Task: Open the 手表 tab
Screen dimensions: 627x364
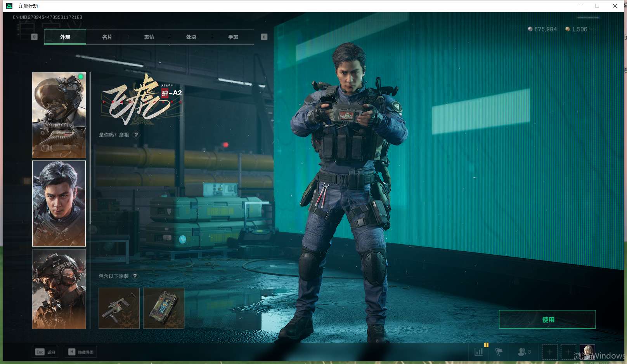Action: tap(233, 37)
